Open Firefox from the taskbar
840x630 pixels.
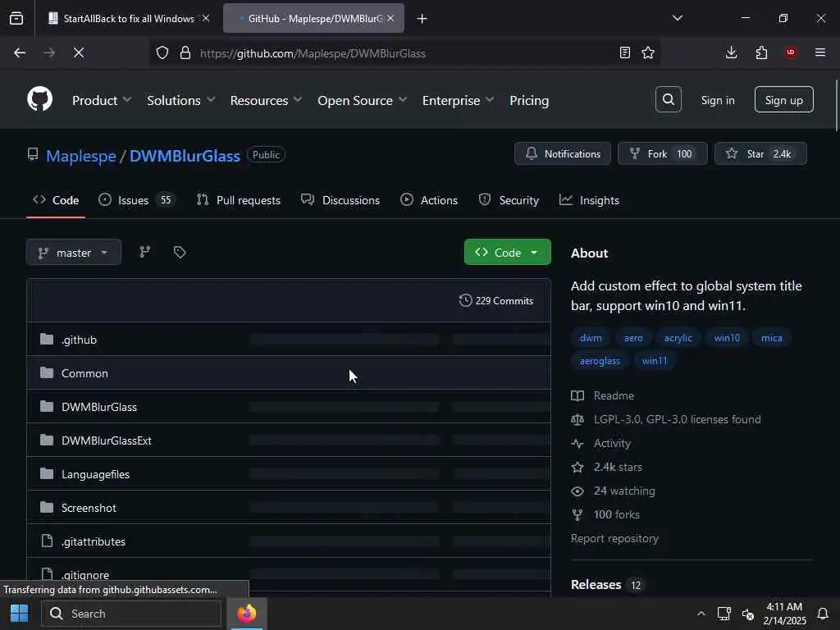(247, 614)
